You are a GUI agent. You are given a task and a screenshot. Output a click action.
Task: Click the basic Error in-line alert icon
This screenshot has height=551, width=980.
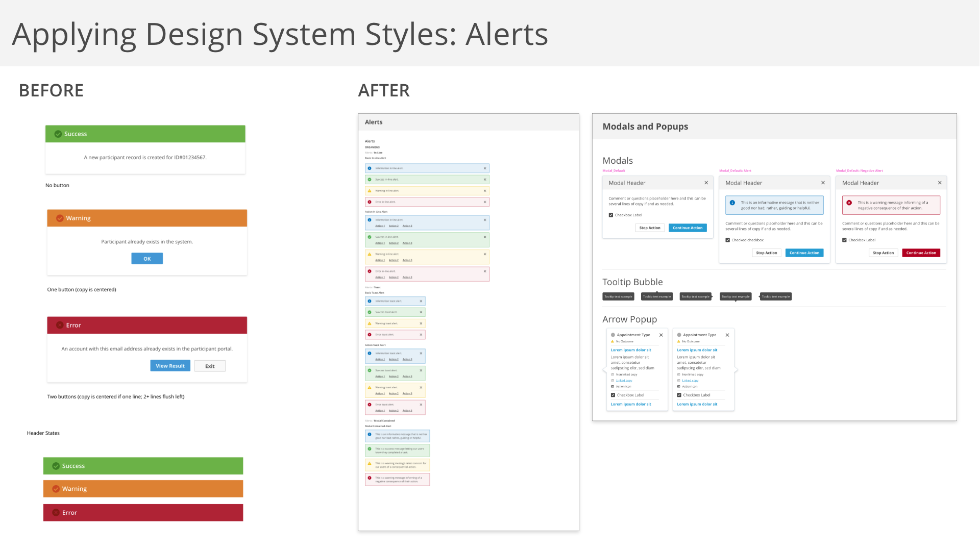tap(370, 202)
